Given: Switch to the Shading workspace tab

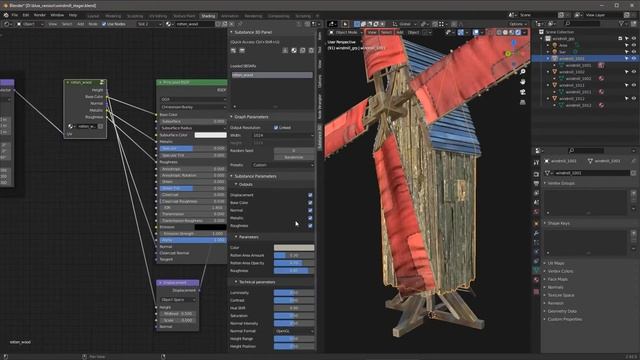Looking at the screenshot, I should click(x=208, y=16).
